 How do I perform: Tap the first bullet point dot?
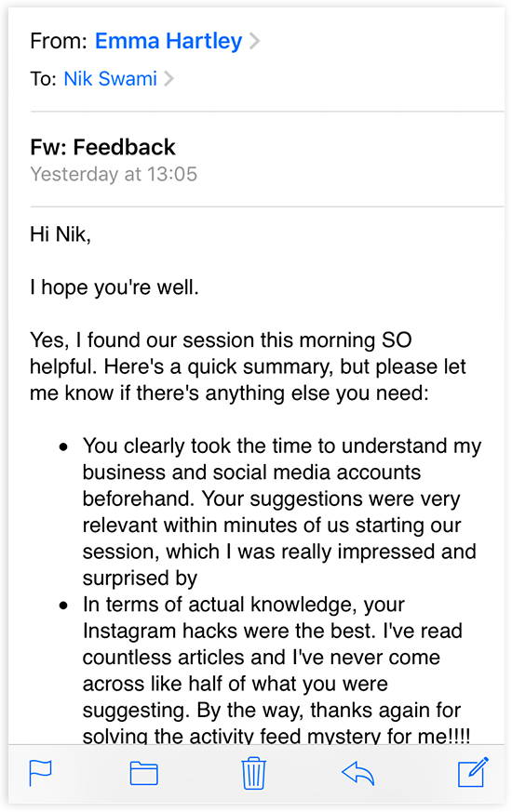point(63,446)
